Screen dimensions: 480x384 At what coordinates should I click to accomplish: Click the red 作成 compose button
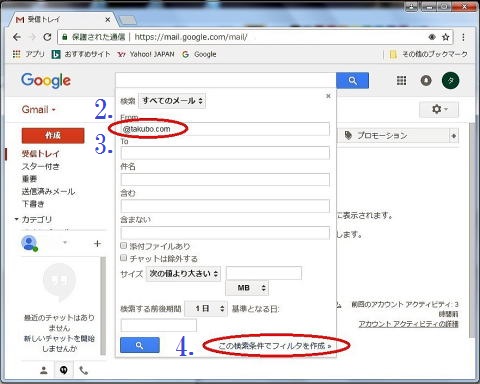point(53,135)
